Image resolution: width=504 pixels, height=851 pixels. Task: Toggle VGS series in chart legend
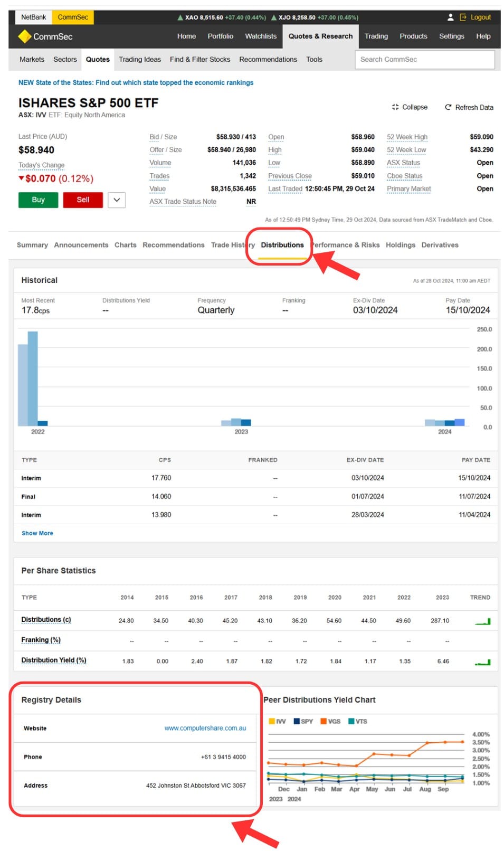pos(330,721)
